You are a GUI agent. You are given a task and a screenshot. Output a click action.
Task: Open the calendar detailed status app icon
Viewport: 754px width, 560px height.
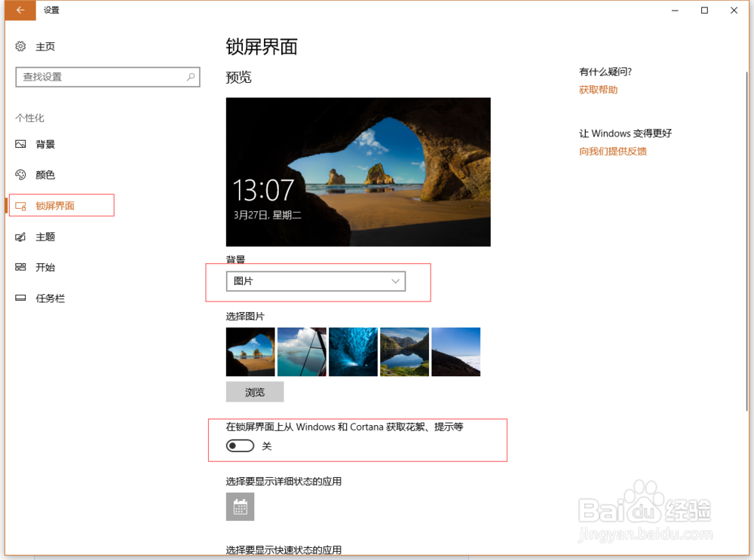240,506
